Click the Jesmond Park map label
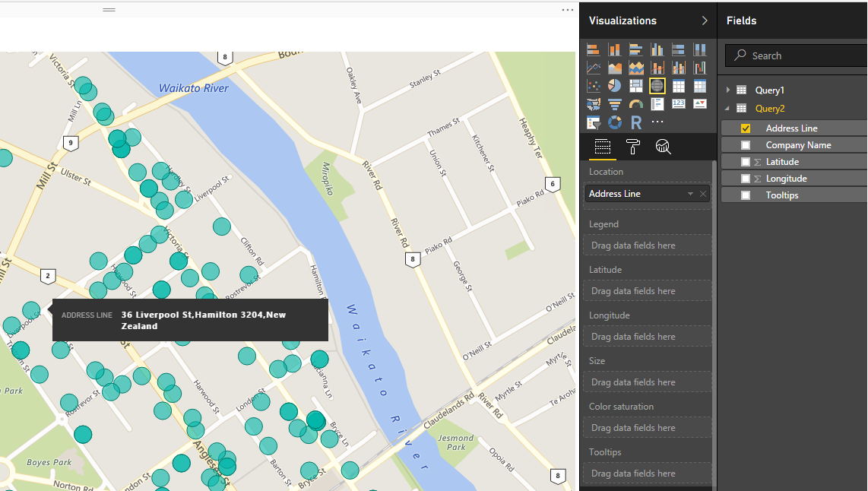The width and height of the screenshot is (868, 491). [455, 442]
